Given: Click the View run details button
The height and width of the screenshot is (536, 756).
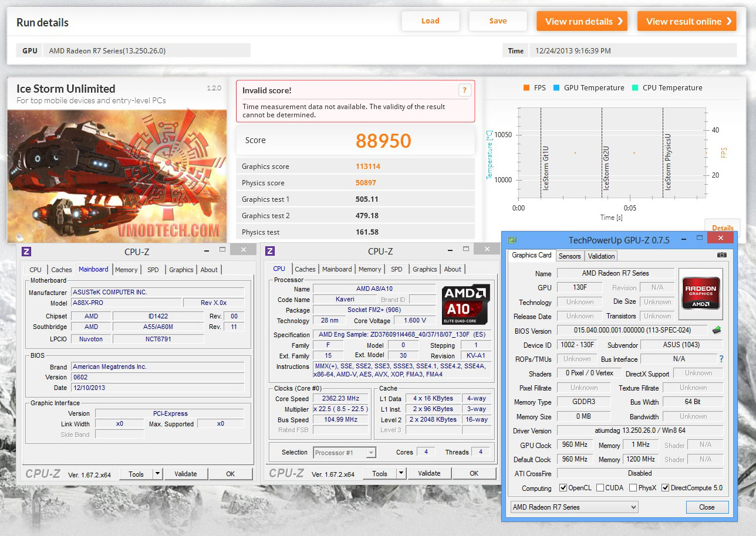Looking at the screenshot, I should [x=582, y=21].
